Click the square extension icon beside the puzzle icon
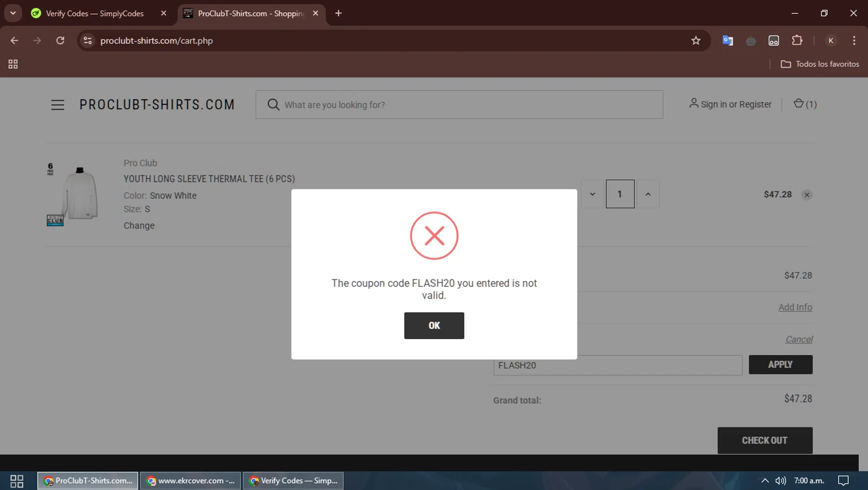The image size is (868, 490). [774, 40]
